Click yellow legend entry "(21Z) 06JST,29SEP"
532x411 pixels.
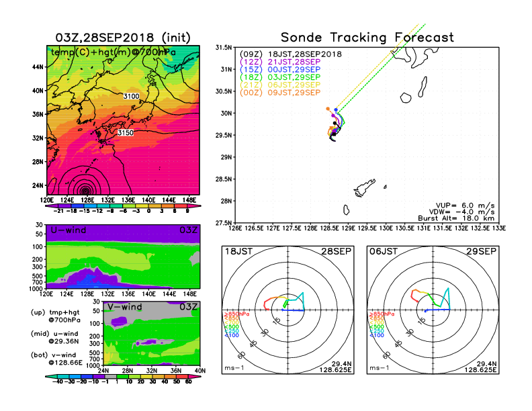coord(280,85)
